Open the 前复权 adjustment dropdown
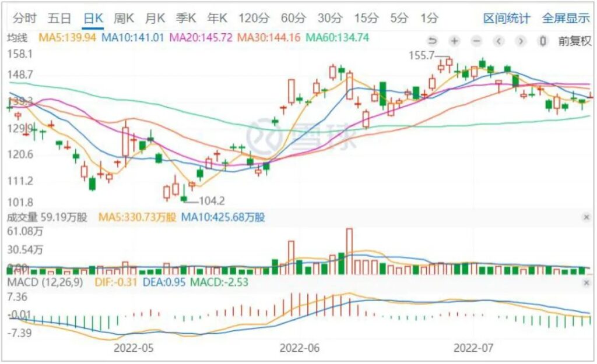 [575, 41]
